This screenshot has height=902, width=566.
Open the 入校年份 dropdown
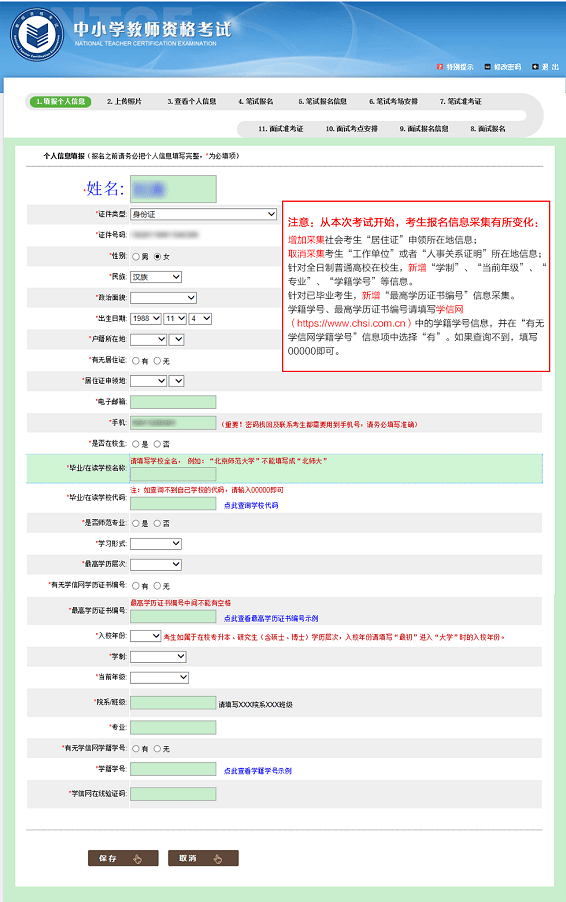[x=146, y=636]
